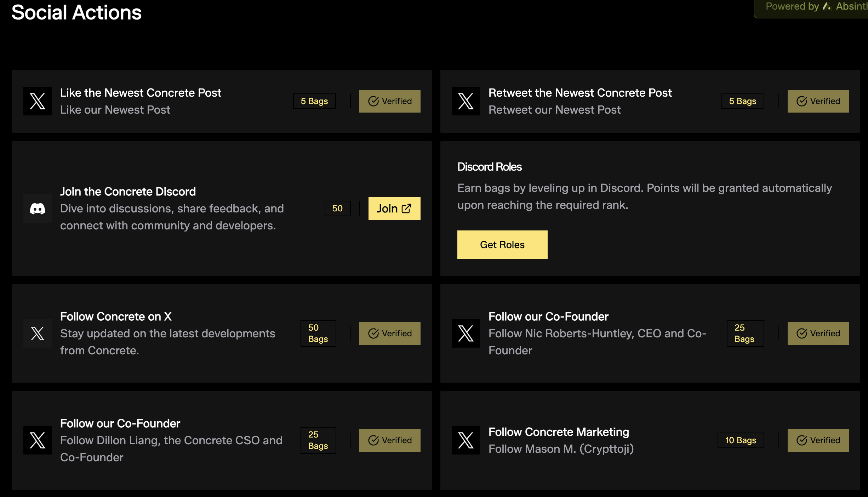Select the Join the Concrete Discord title
The height and width of the screenshot is (497, 868).
(x=128, y=192)
